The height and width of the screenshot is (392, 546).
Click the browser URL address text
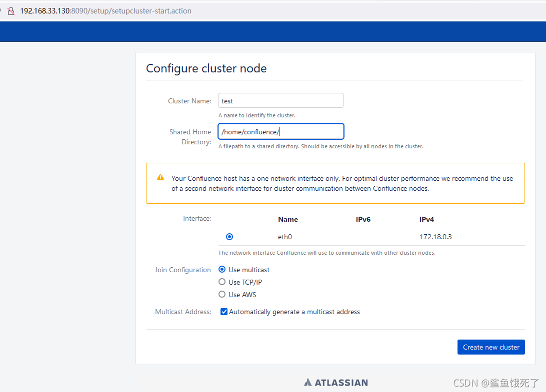[x=105, y=11]
